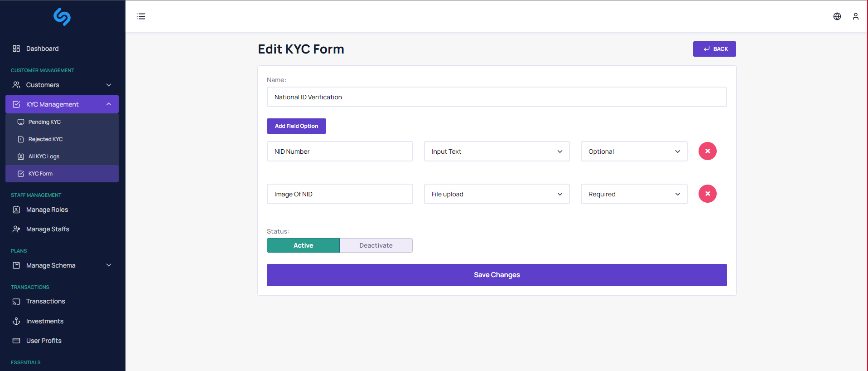Switch status to Deactivate
Screen dimensions: 868x371
coord(376,245)
